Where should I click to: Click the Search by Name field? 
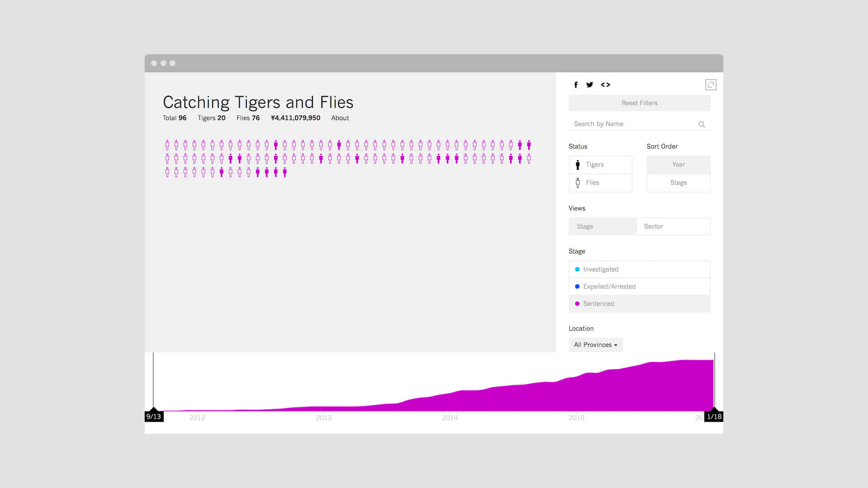pyautogui.click(x=633, y=124)
